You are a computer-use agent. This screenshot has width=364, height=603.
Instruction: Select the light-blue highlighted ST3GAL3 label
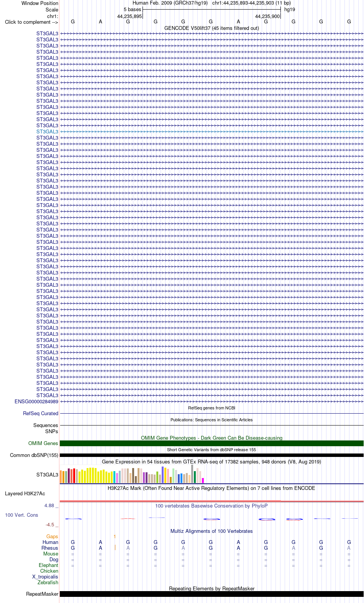47,131
